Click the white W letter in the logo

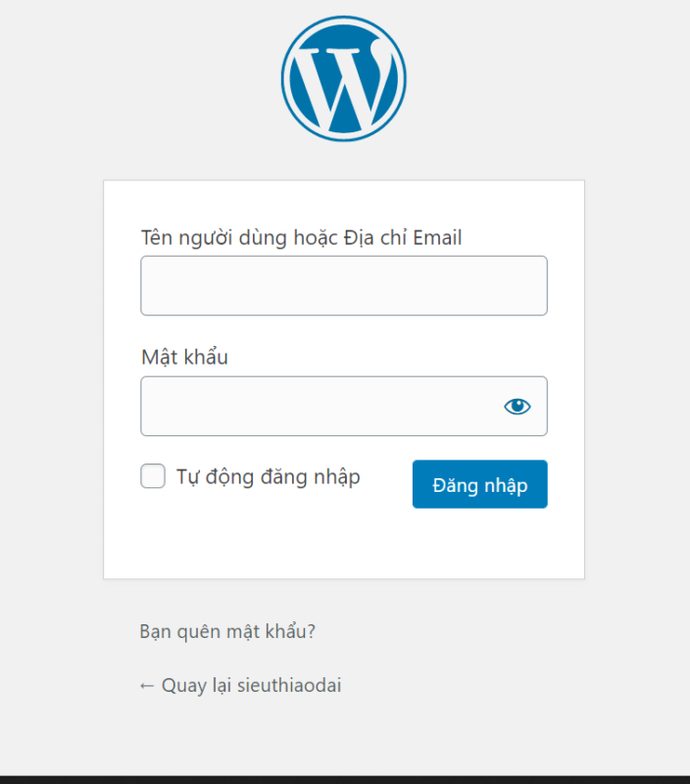coord(343,80)
